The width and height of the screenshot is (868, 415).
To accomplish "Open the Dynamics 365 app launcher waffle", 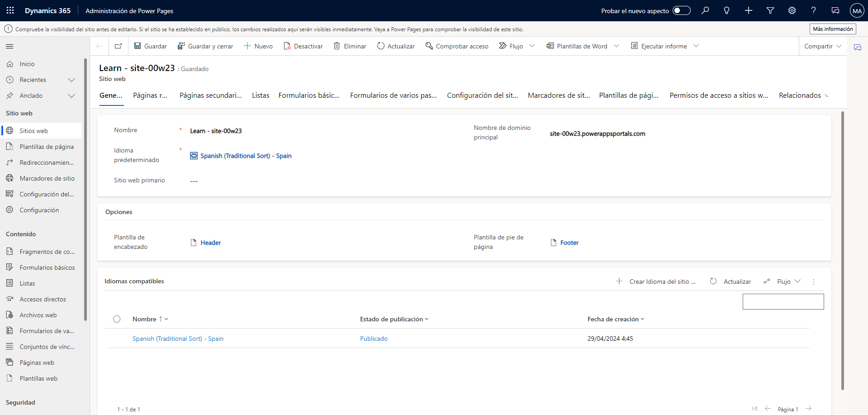I will [x=10, y=10].
